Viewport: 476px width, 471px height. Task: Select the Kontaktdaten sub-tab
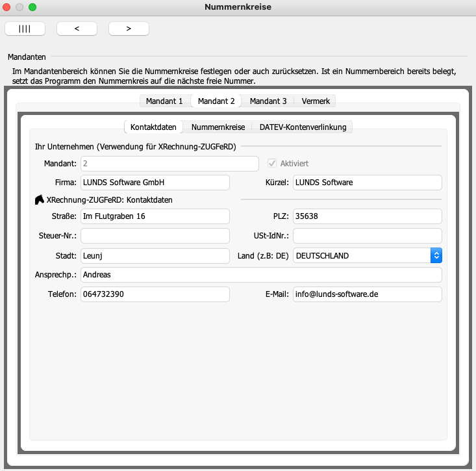point(153,127)
